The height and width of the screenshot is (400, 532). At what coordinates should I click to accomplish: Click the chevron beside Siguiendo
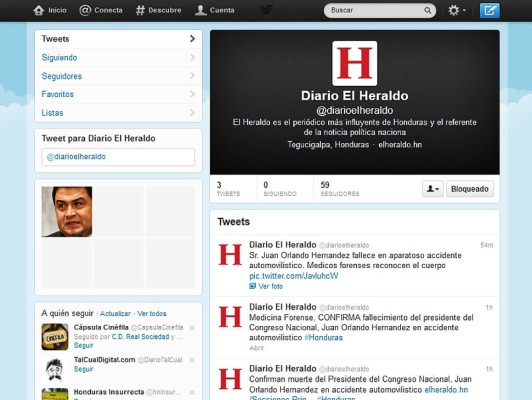pyautogui.click(x=192, y=57)
